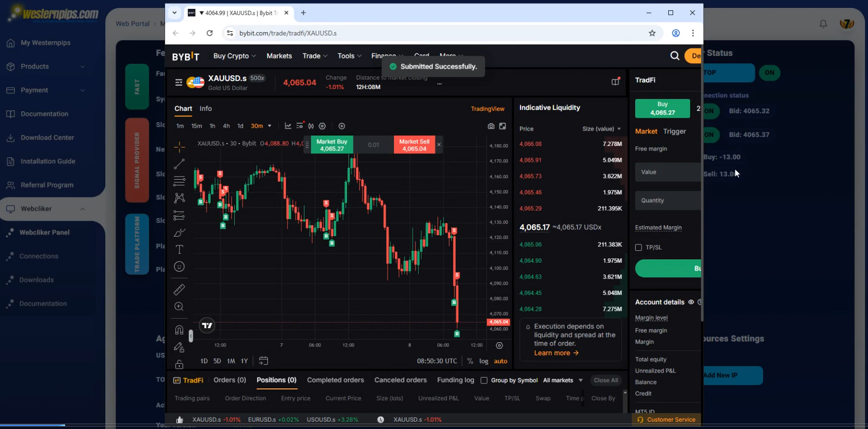Open the emoji sticker tool

[179, 267]
